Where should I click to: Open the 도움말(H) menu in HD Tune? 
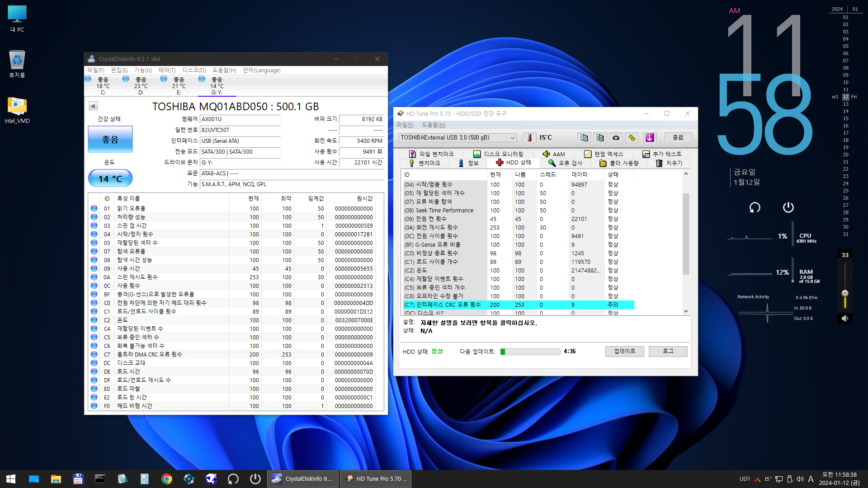[x=434, y=125]
